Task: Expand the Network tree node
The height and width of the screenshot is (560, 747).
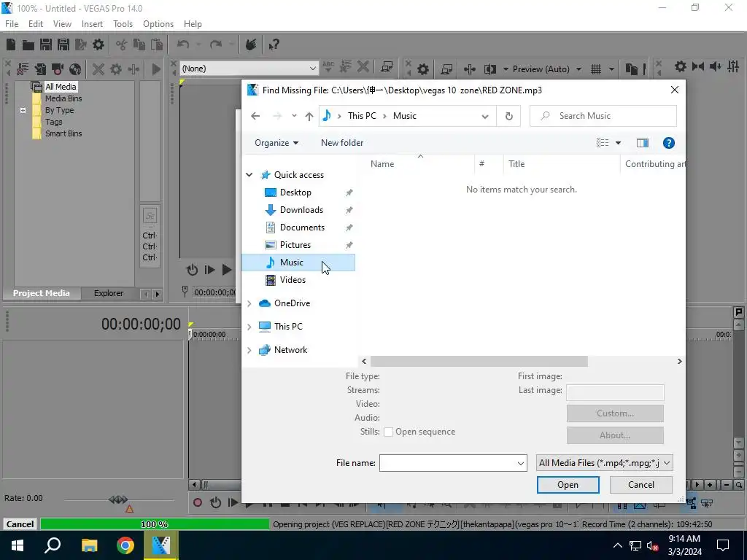Action: click(x=249, y=350)
